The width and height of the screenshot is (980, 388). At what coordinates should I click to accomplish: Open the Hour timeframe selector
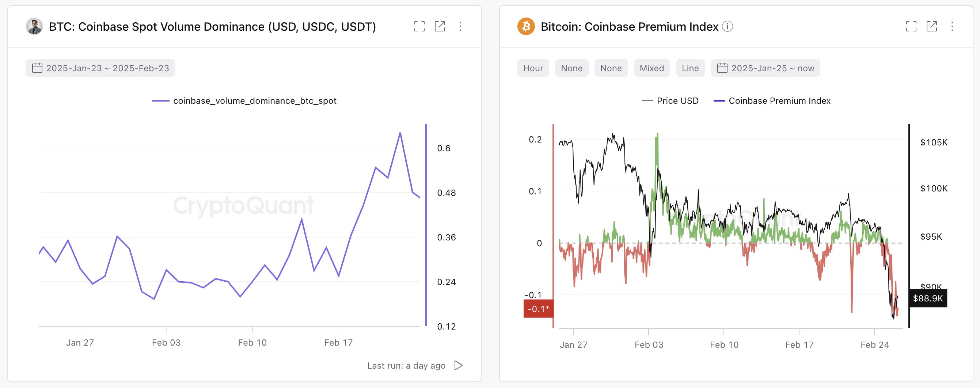click(533, 68)
